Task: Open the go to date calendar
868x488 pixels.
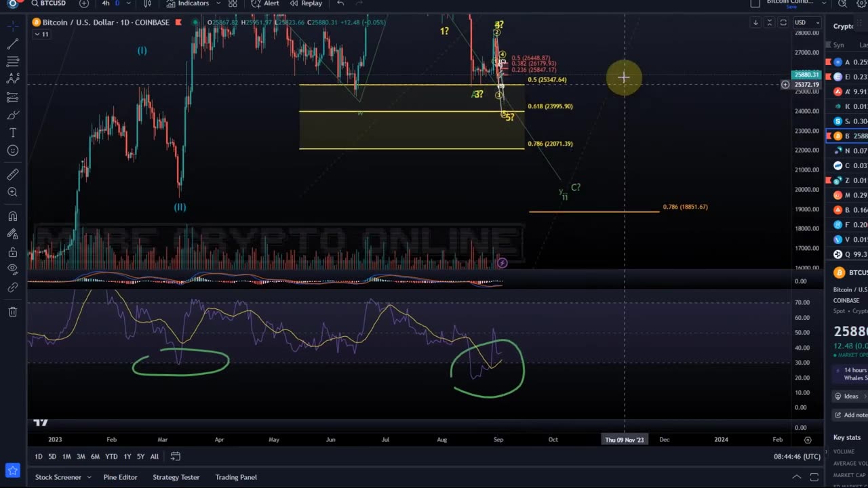Action: [176, 456]
